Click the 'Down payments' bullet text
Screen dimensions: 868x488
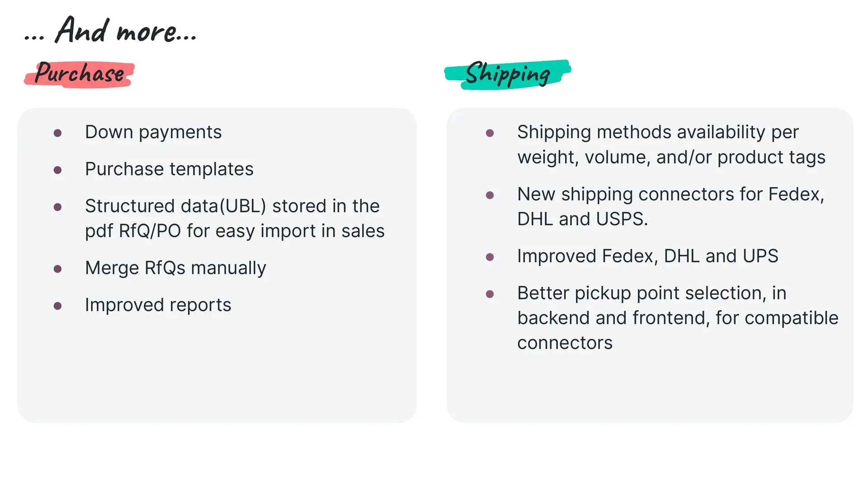point(153,132)
